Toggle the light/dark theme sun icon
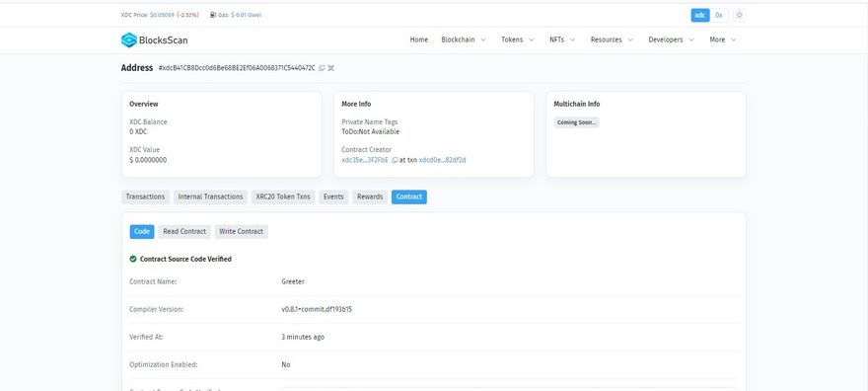Image resolution: width=868 pixels, height=391 pixels. (739, 16)
